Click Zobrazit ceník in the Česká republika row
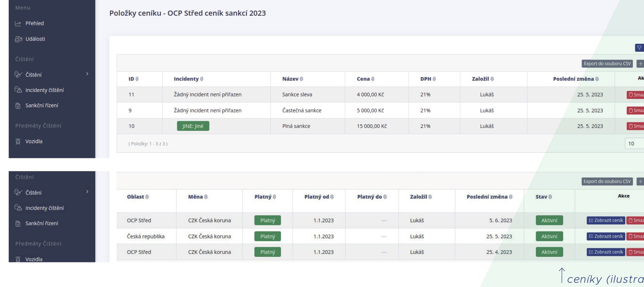Viewport: 644px width, 287px height. pyautogui.click(x=606, y=236)
